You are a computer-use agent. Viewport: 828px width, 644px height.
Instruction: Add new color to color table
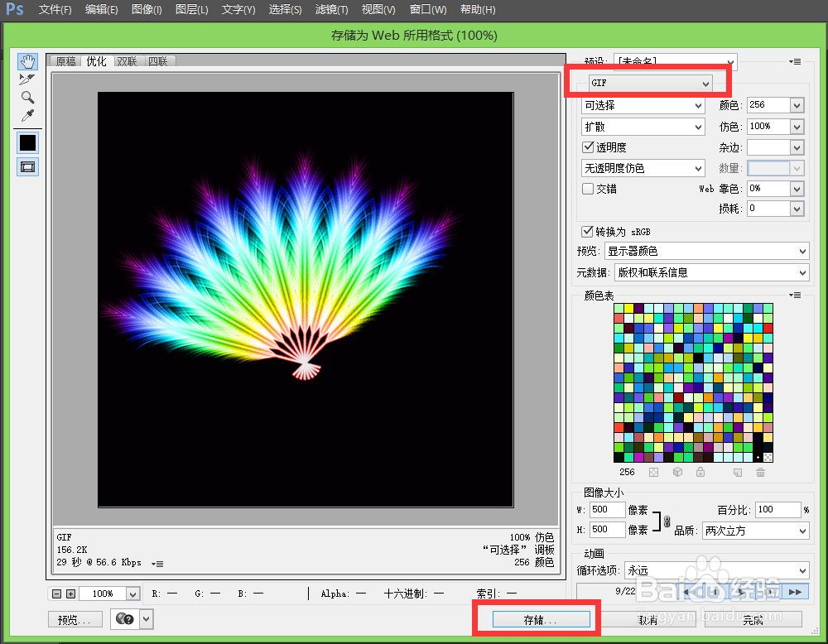click(738, 473)
